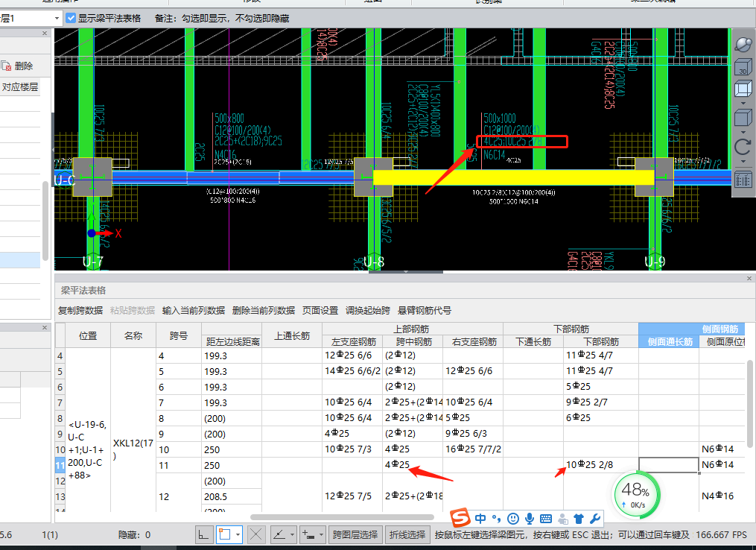Click the XKL12(17) name cell

[x=133, y=449]
